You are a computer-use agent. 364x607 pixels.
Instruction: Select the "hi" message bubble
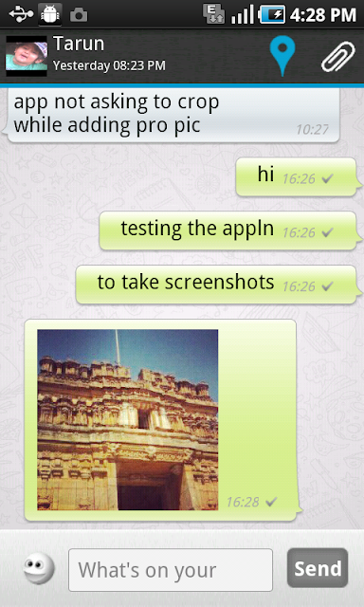click(296, 176)
